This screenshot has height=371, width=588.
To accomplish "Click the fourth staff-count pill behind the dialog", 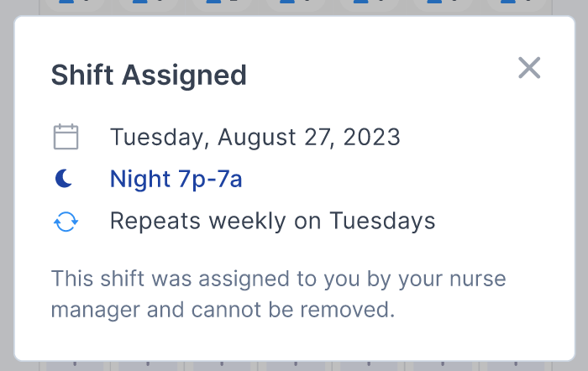I will coord(296,4).
